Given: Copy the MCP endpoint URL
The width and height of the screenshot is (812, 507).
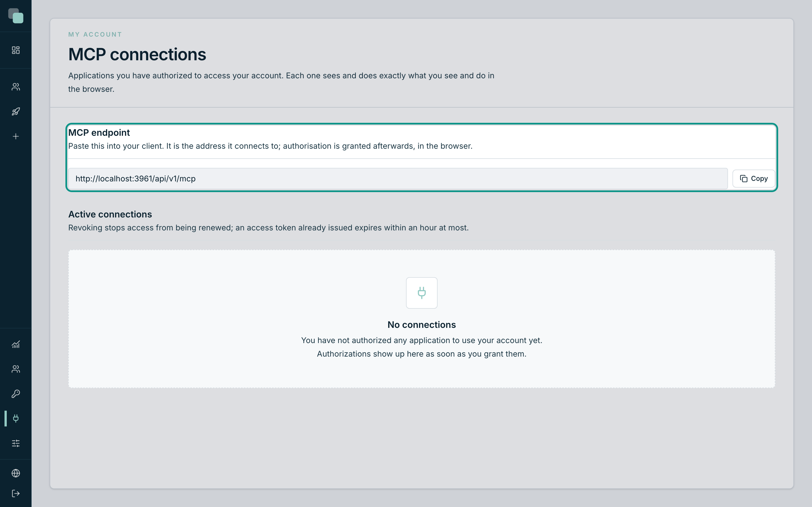Looking at the screenshot, I should [x=754, y=178].
